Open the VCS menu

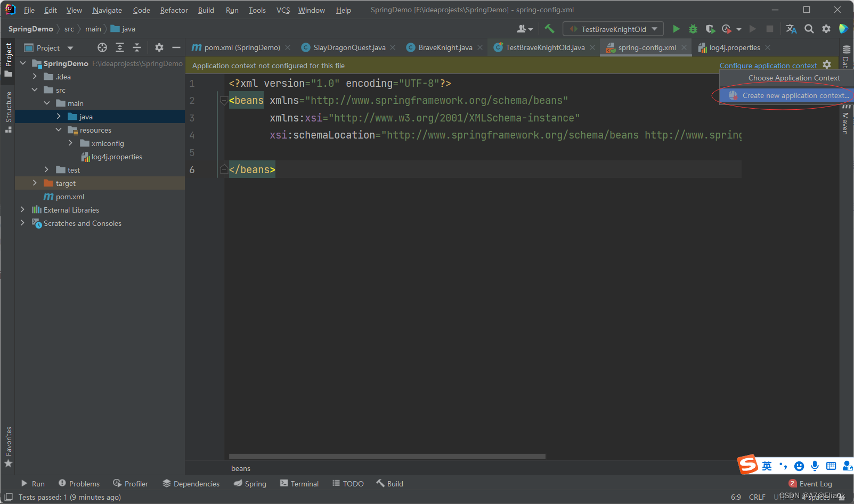[283, 10]
